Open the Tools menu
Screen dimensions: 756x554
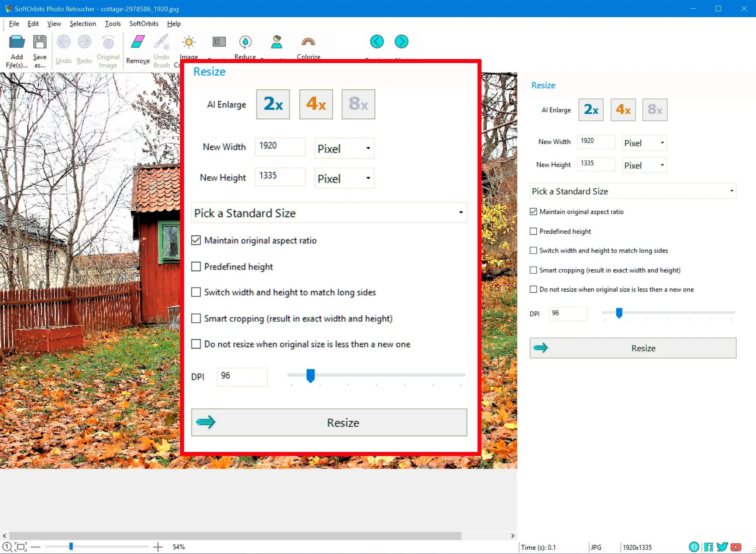pos(112,23)
